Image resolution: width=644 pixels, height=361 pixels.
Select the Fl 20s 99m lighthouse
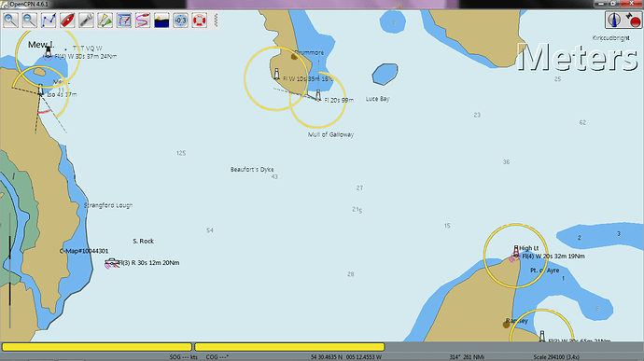[318, 95]
